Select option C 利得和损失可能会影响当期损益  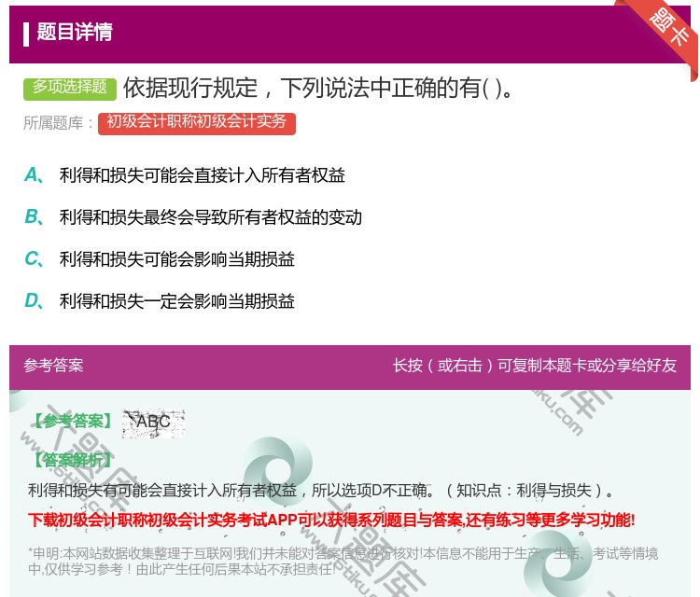tap(176, 259)
